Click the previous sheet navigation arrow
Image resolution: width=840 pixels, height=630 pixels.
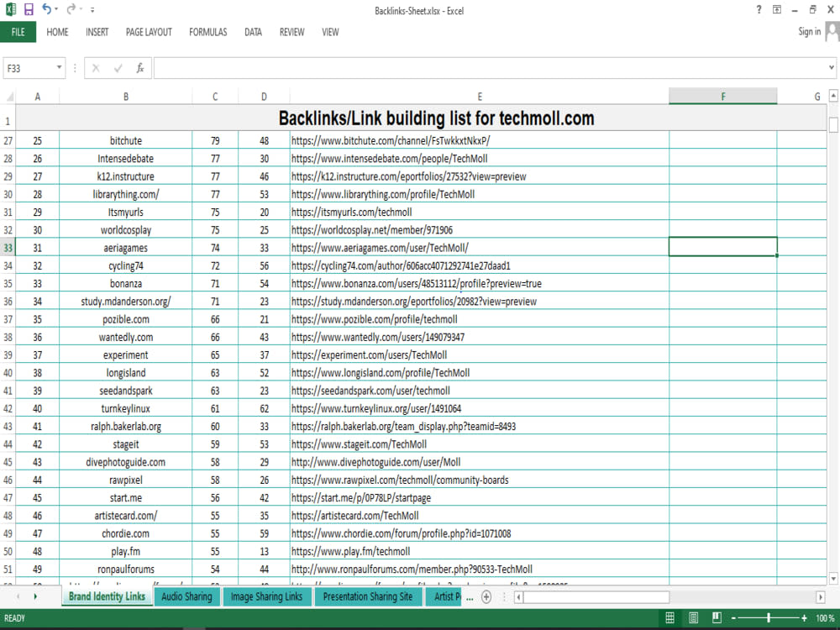point(18,596)
